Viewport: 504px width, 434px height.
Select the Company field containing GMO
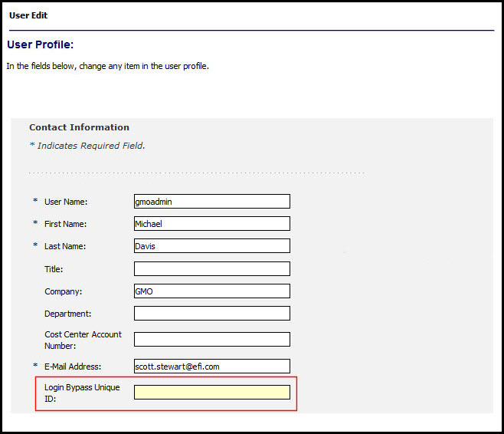(x=211, y=291)
